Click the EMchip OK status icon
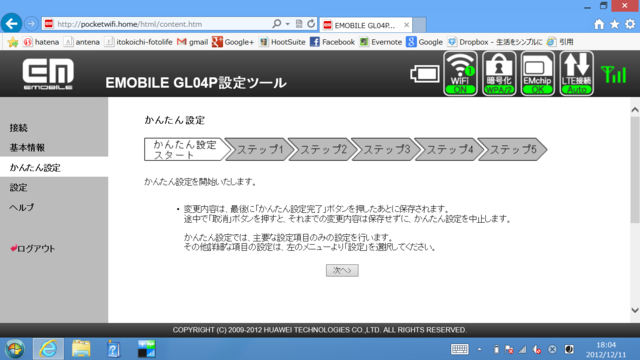Viewport: 640px width, 360px height. point(538,73)
